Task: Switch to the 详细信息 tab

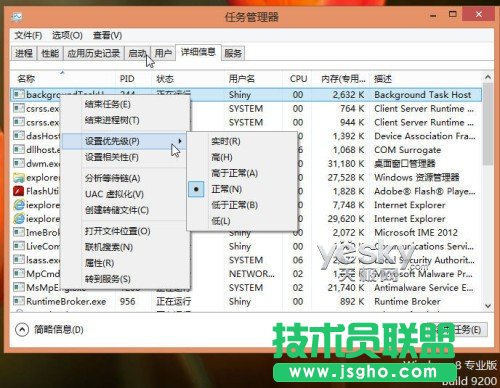Action: click(x=198, y=52)
